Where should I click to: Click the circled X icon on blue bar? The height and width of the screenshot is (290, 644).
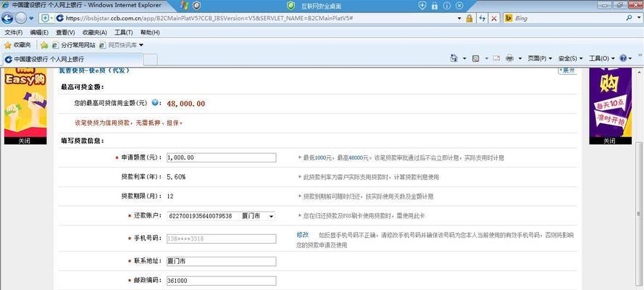tap(459, 6)
